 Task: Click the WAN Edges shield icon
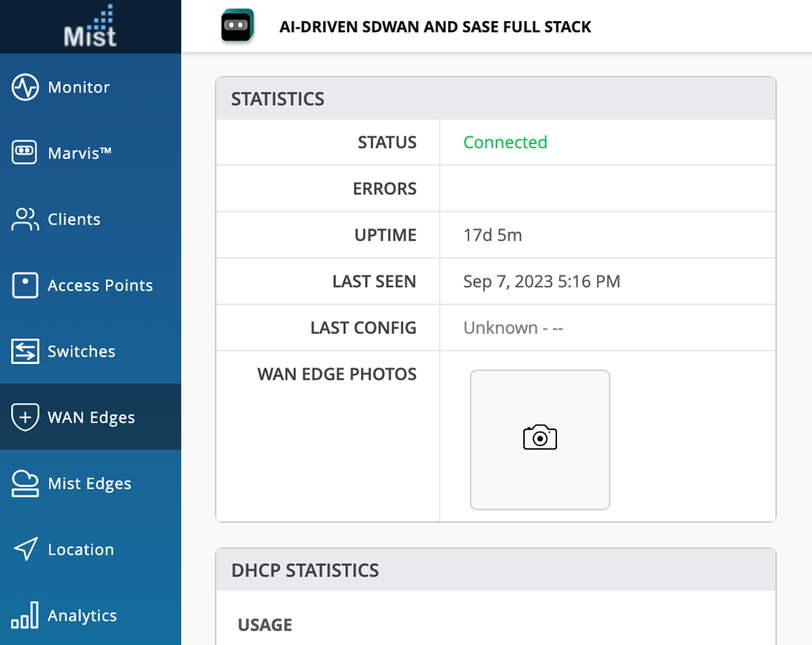25,416
